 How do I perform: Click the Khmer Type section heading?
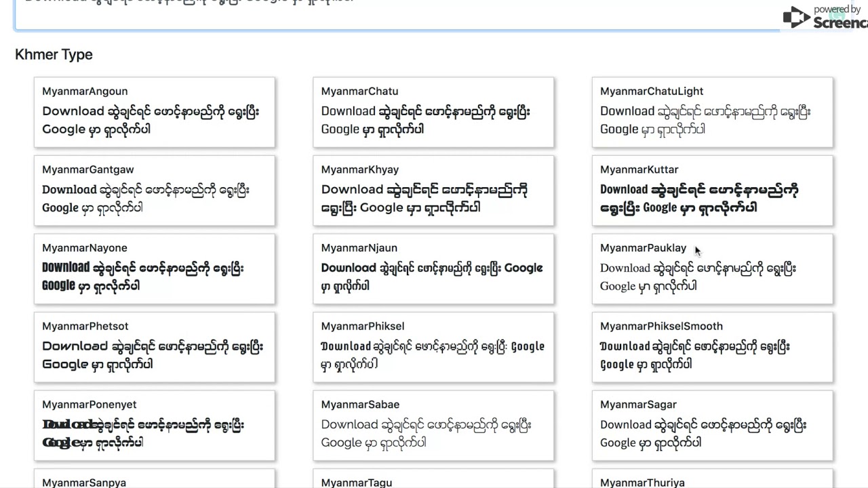[54, 54]
